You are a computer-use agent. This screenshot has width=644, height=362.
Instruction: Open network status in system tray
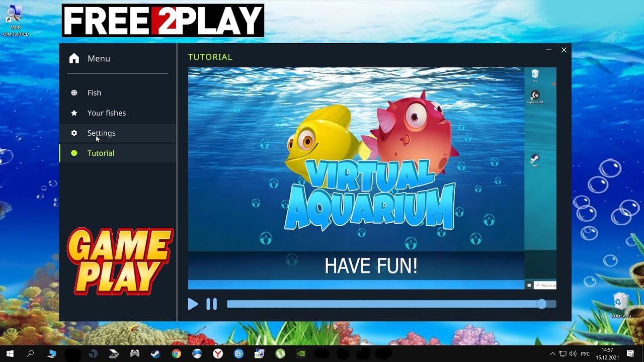[x=563, y=353]
